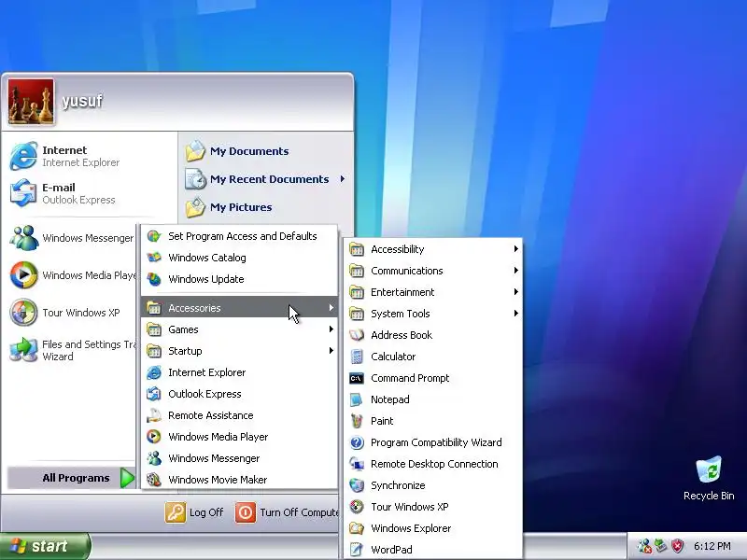The image size is (747, 560).
Task: Open Internet Explorer in All Programs list
Action: pos(240,372)
